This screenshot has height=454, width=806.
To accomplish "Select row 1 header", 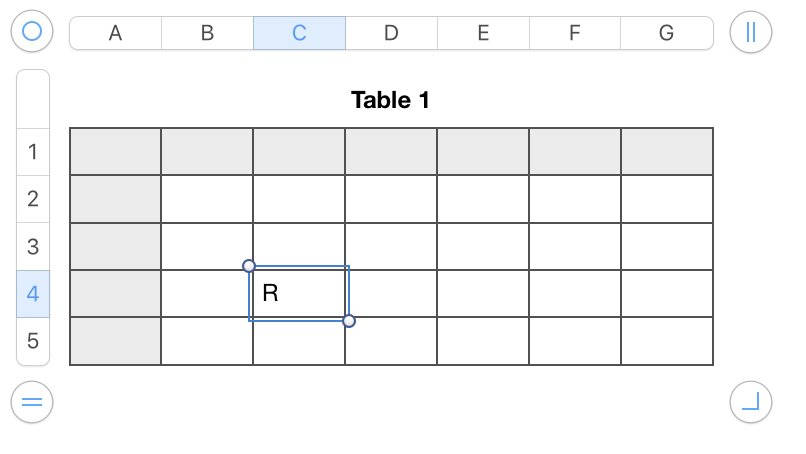I will 33,152.
